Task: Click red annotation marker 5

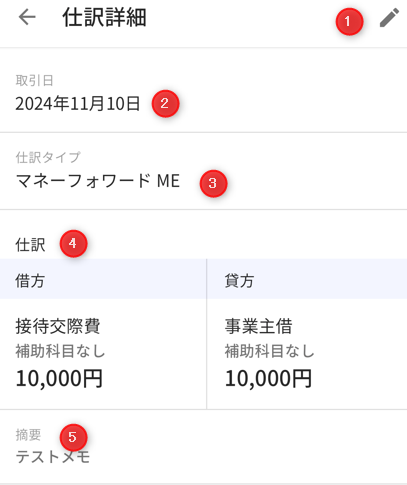Action: pos(73,437)
